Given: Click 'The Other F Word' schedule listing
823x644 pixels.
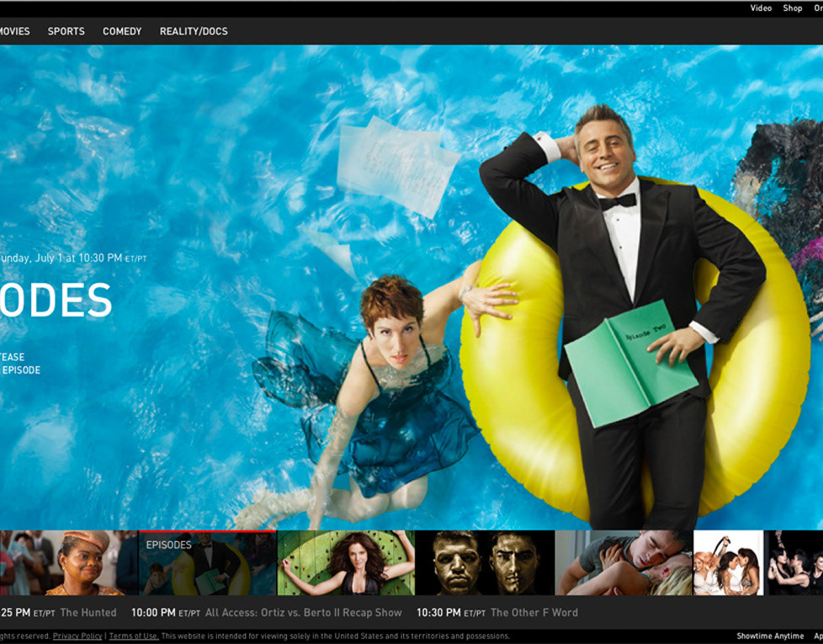Looking at the screenshot, I should pos(534,613).
